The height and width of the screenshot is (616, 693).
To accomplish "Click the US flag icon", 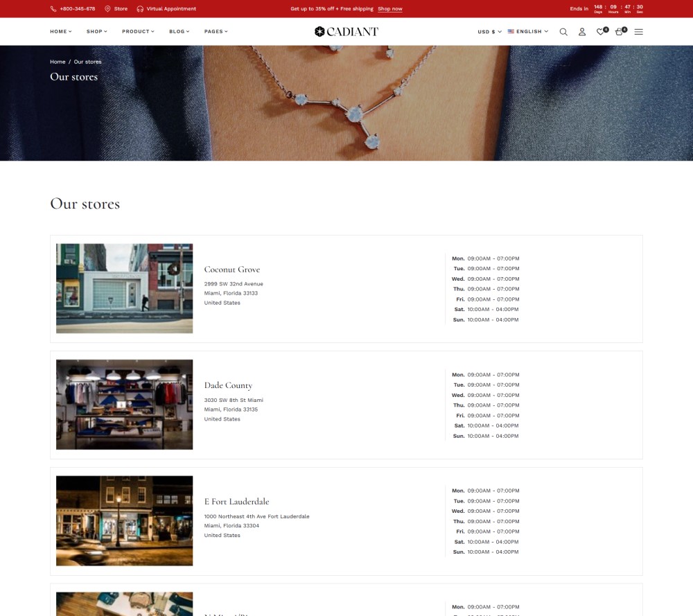I will 511,31.
